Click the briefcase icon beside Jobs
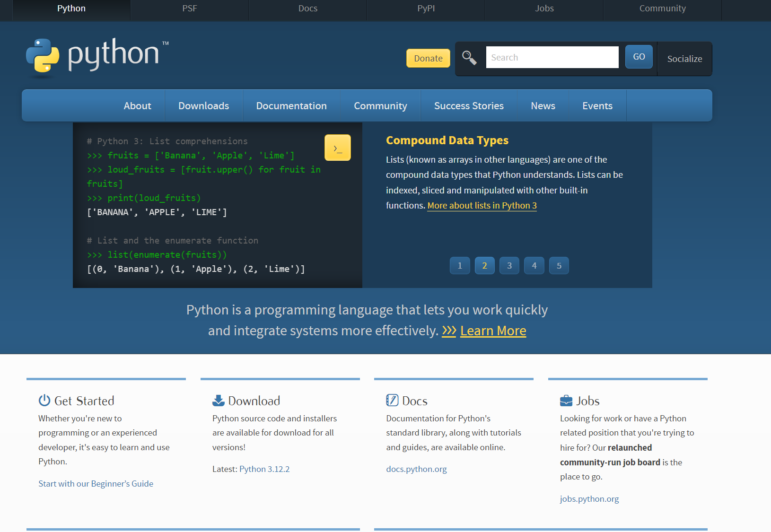The image size is (771, 532). [566, 400]
